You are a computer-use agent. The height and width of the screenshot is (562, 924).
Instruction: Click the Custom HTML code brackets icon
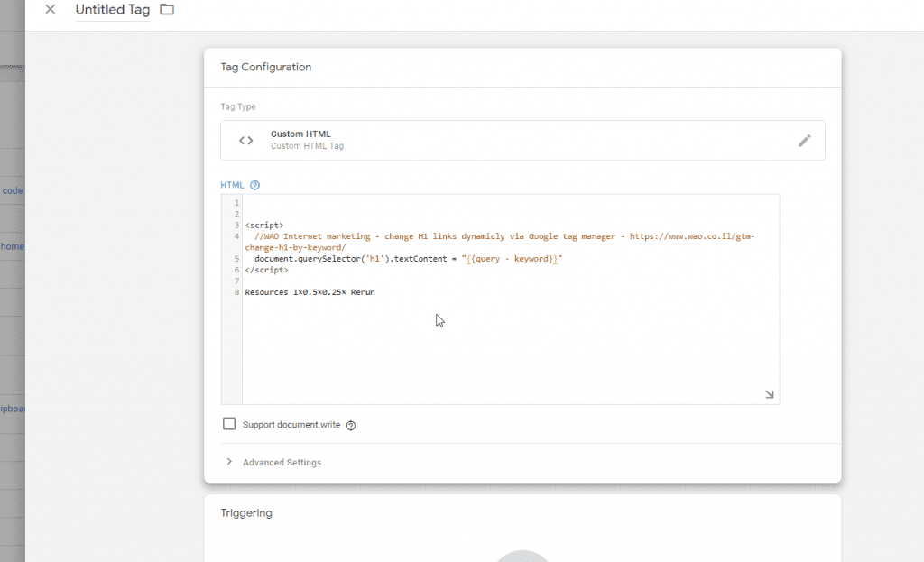pos(246,140)
